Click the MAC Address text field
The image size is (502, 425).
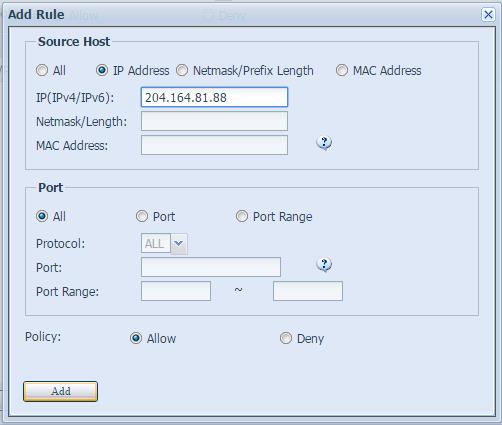pyautogui.click(x=214, y=145)
